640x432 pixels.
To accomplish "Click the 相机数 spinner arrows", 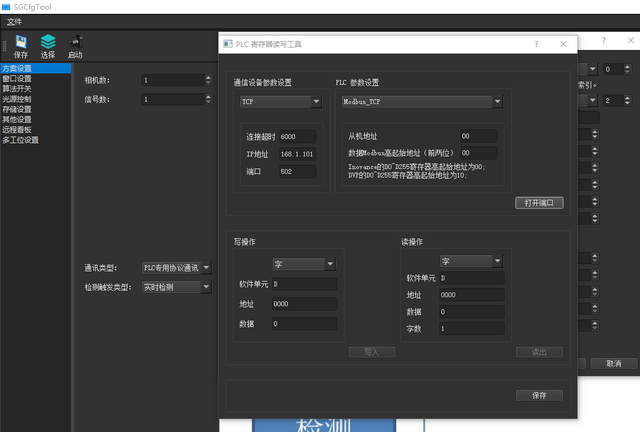I will point(208,80).
